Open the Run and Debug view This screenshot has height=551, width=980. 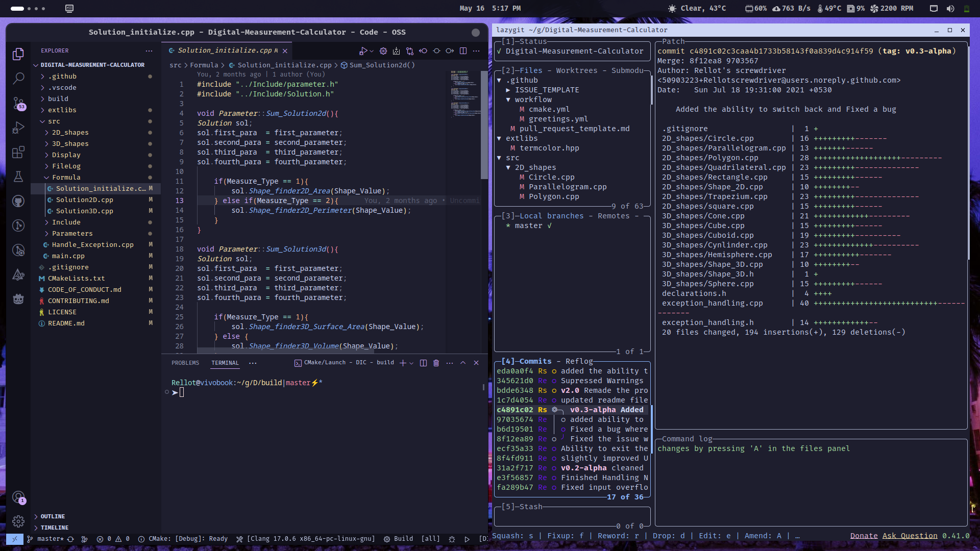click(x=18, y=128)
